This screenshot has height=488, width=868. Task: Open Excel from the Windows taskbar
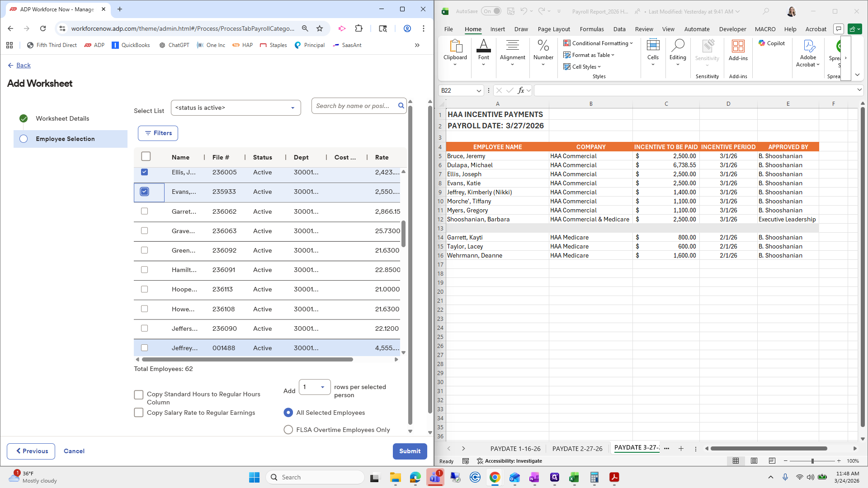pyautogui.click(x=574, y=478)
